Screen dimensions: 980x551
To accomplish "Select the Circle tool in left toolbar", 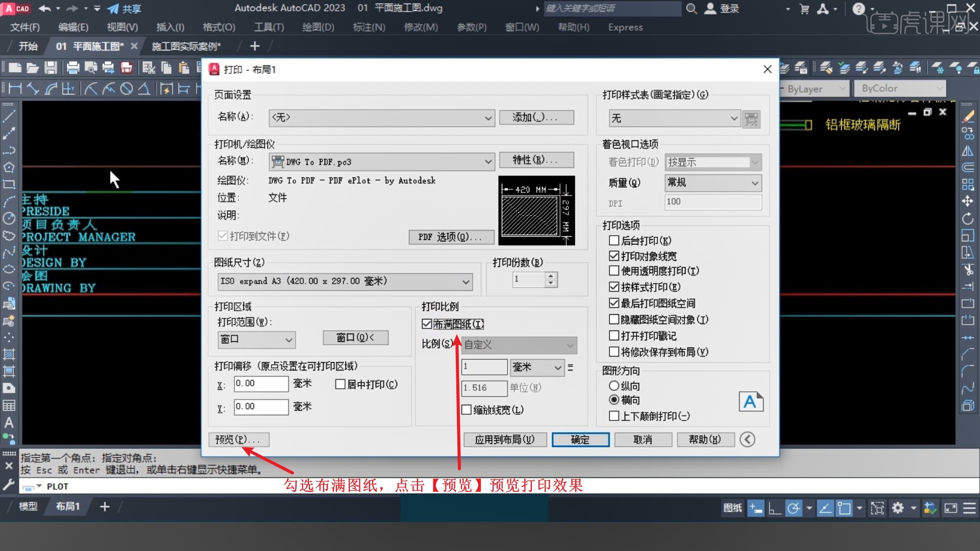I will 9,218.
